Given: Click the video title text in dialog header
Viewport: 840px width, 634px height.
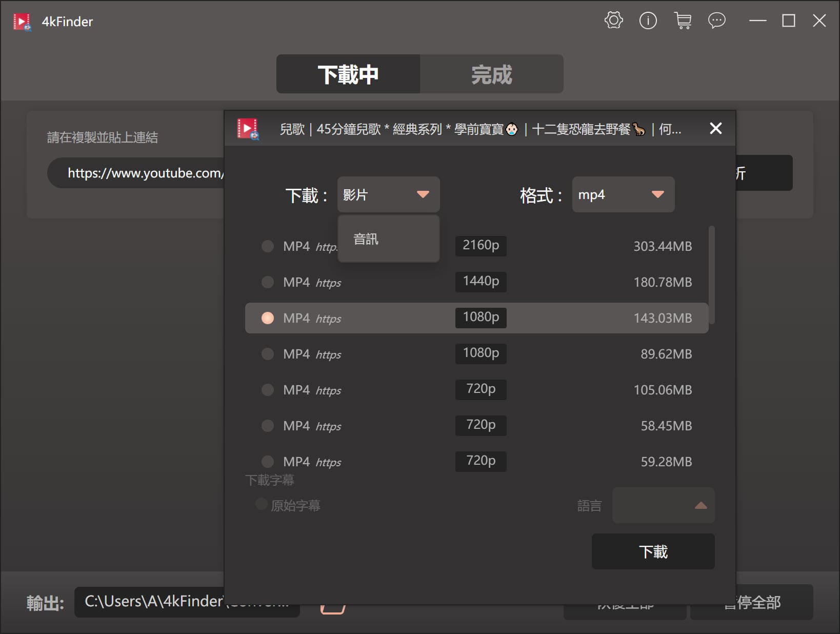Looking at the screenshot, I should pos(481,129).
